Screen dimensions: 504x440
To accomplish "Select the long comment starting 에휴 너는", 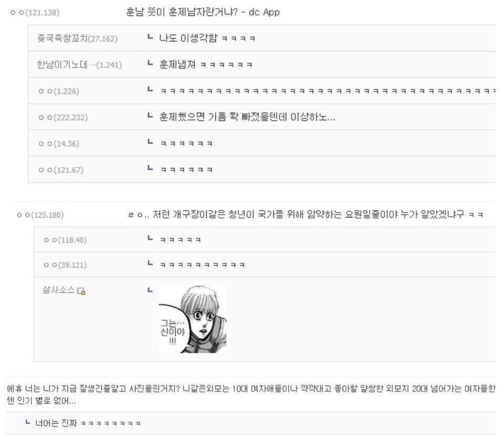I will (x=251, y=395).
